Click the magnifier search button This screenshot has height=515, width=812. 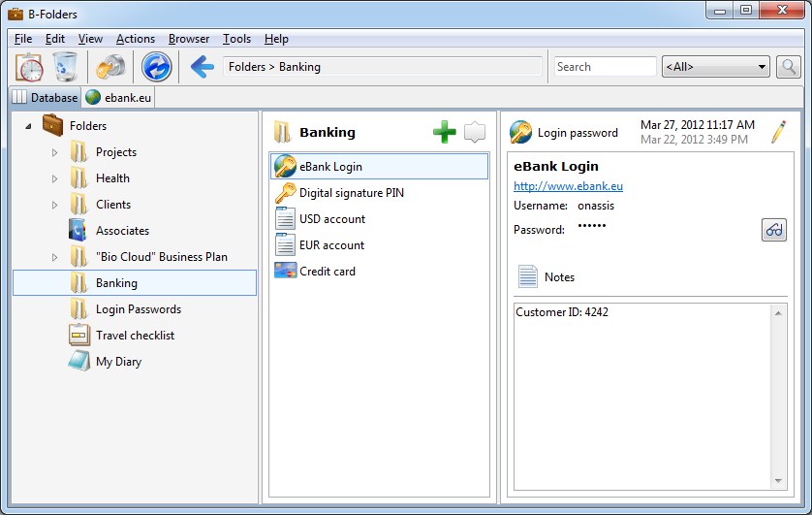788,67
